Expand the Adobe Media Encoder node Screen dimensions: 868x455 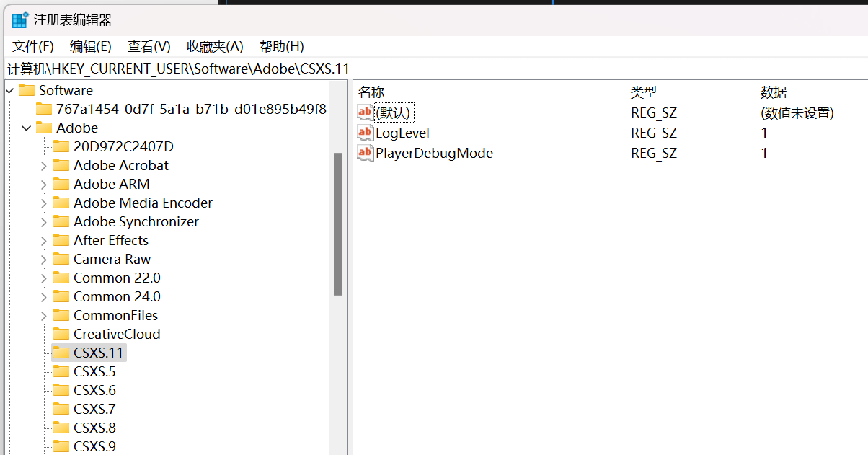[x=44, y=203]
